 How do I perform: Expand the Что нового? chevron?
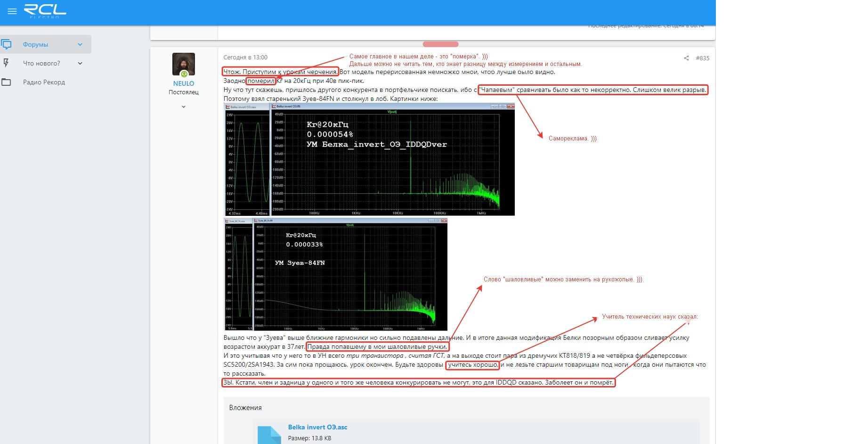tap(80, 63)
